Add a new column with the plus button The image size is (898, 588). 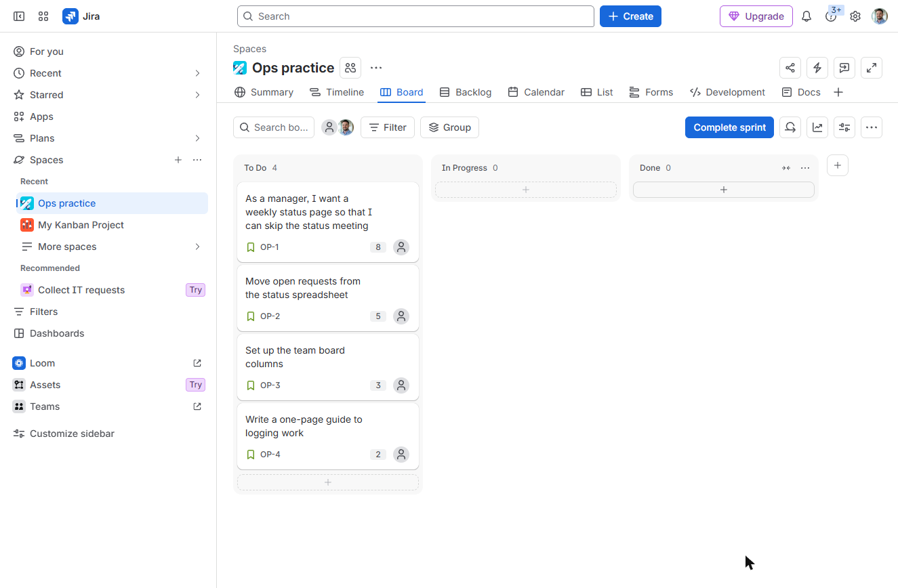[838, 165]
